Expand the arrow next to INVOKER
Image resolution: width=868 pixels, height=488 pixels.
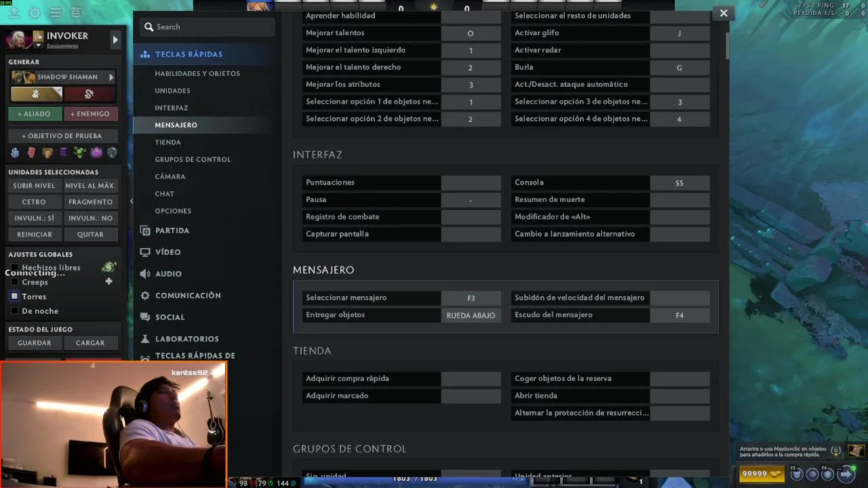[115, 39]
